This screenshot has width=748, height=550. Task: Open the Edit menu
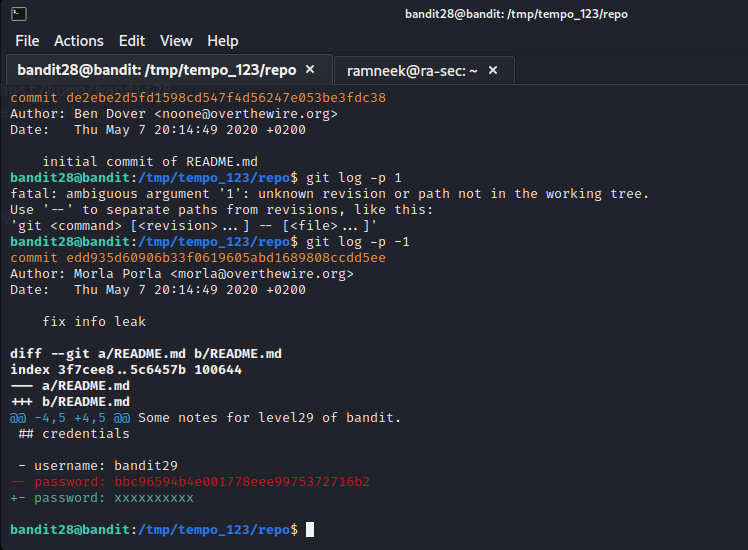(132, 41)
